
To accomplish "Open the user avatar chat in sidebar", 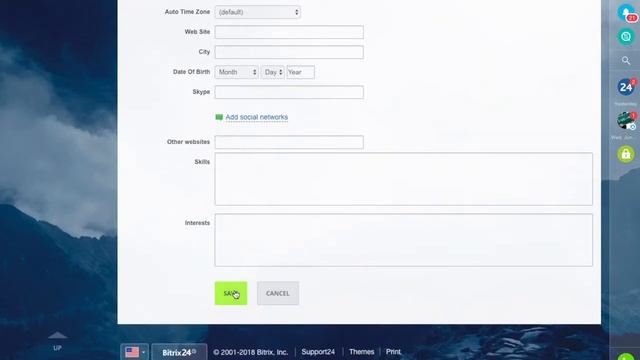I will 626,121.
